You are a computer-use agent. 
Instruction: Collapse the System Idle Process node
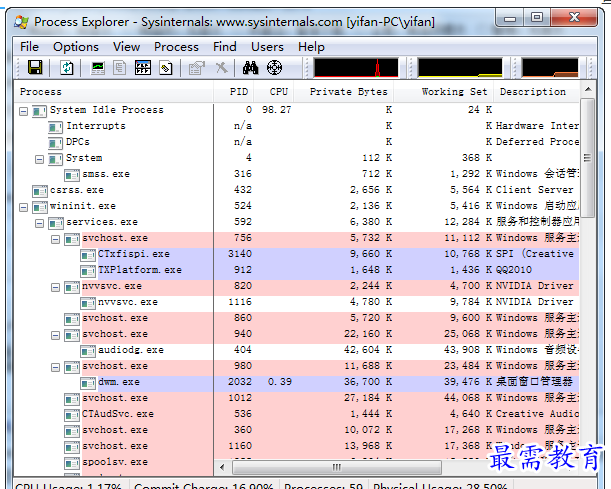coord(25,110)
